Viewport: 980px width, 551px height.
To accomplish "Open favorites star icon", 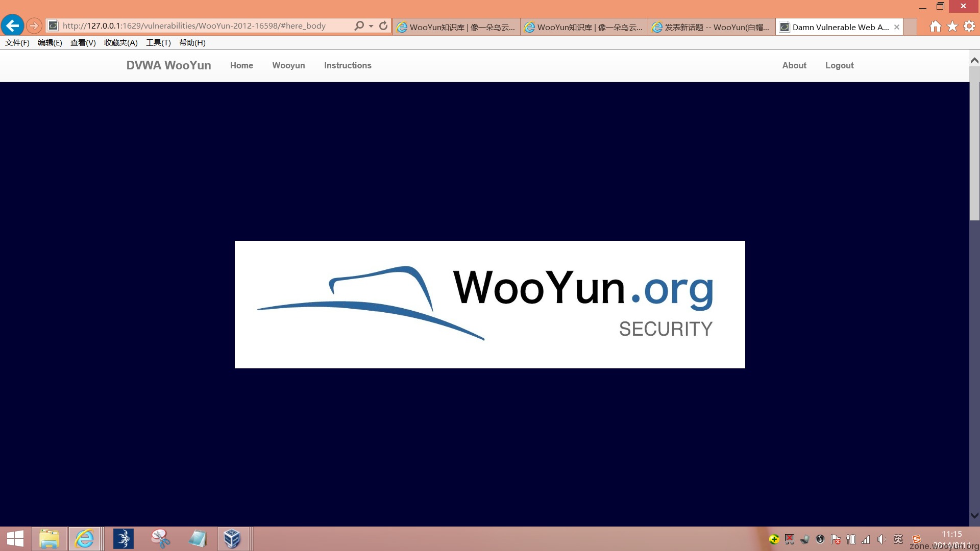I will (952, 27).
